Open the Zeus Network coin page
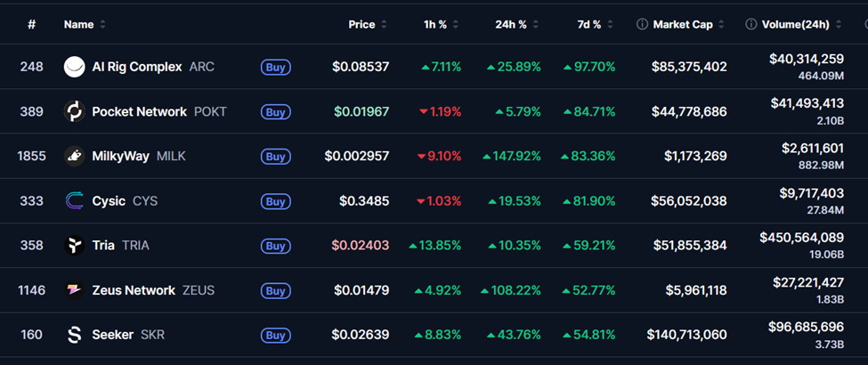868x365 pixels. pos(134,290)
